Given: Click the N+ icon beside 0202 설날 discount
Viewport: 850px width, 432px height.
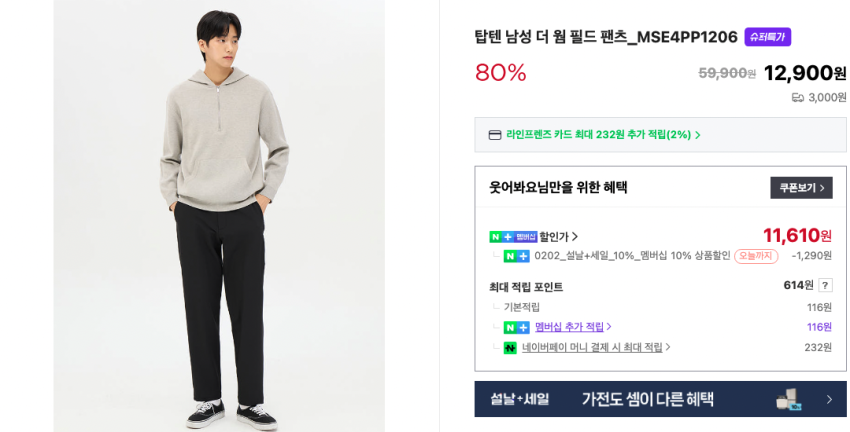Looking at the screenshot, I should pyautogui.click(x=516, y=256).
